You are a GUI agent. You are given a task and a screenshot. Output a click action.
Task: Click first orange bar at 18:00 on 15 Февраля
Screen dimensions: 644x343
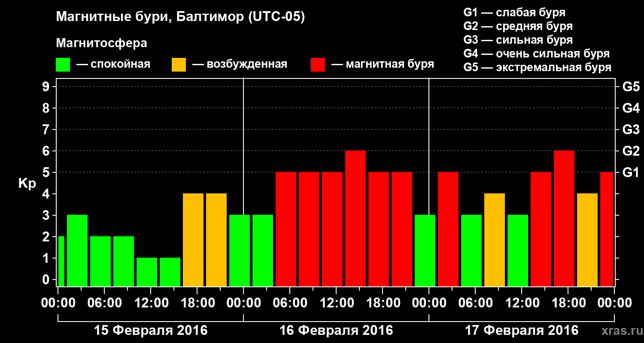193,240
